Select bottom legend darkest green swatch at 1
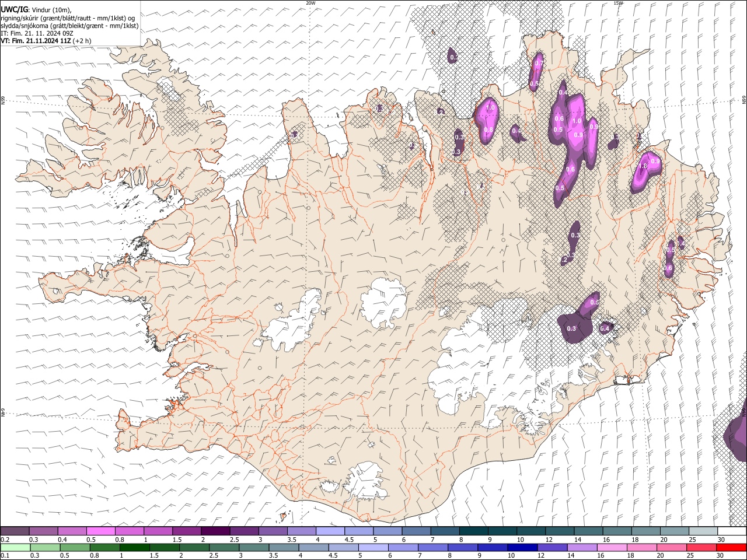 coord(134,548)
